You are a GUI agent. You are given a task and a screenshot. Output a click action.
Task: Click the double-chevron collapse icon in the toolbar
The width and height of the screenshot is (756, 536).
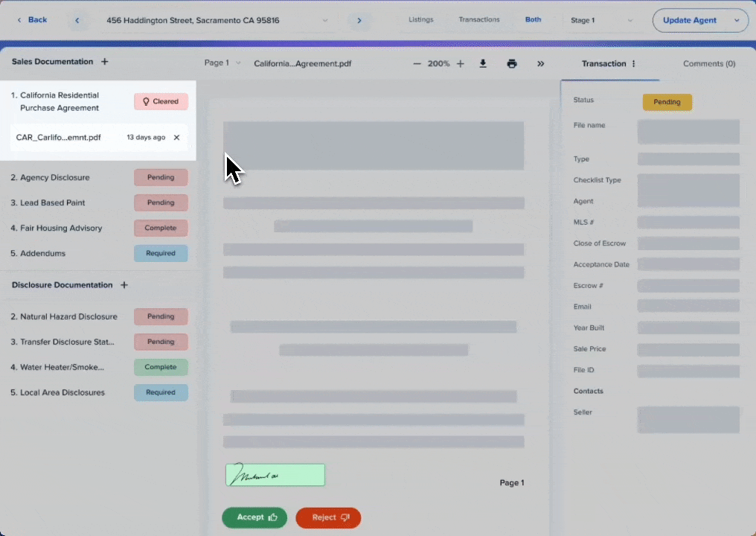click(x=540, y=63)
